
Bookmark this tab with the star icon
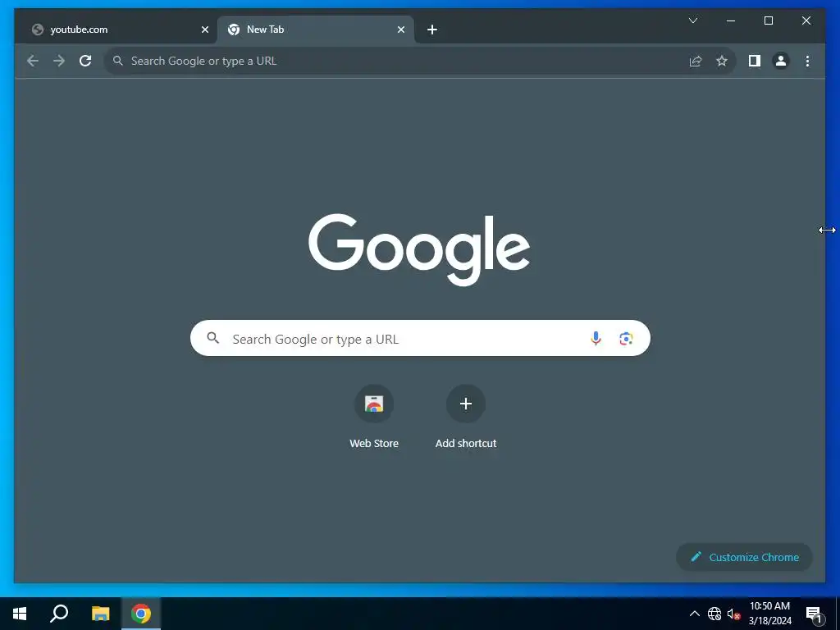tap(722, 61)
